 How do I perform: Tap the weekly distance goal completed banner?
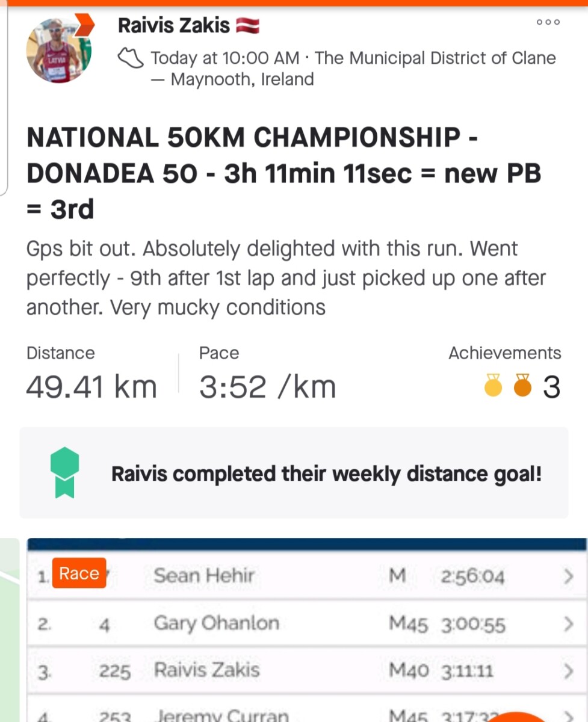click(294, 473)
